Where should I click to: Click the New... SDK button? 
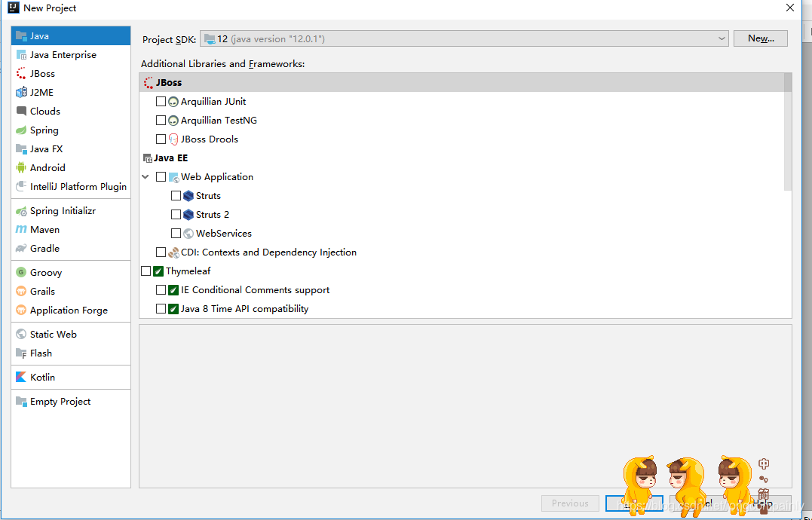point(760,38)
